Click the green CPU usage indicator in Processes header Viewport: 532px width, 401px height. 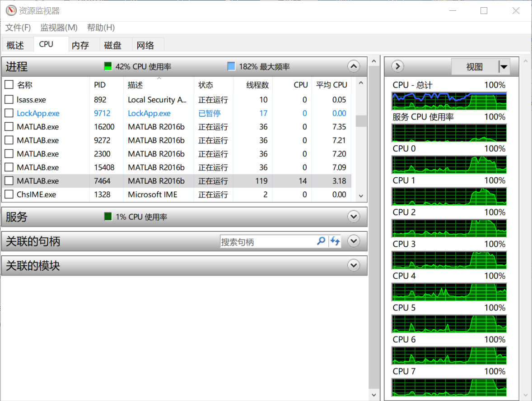(x=108, y=66)
